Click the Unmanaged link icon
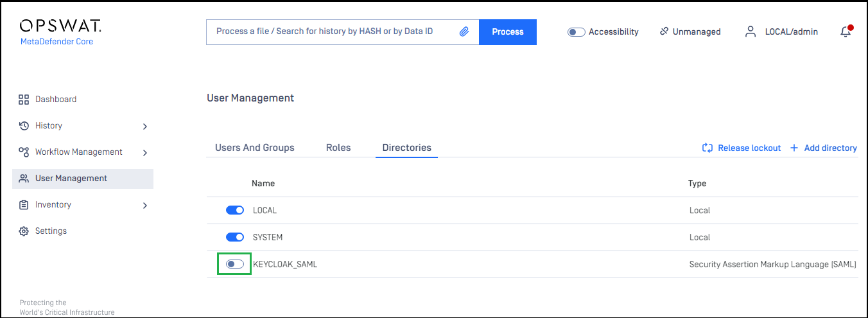Screen dimensions: 868x318 664,31
